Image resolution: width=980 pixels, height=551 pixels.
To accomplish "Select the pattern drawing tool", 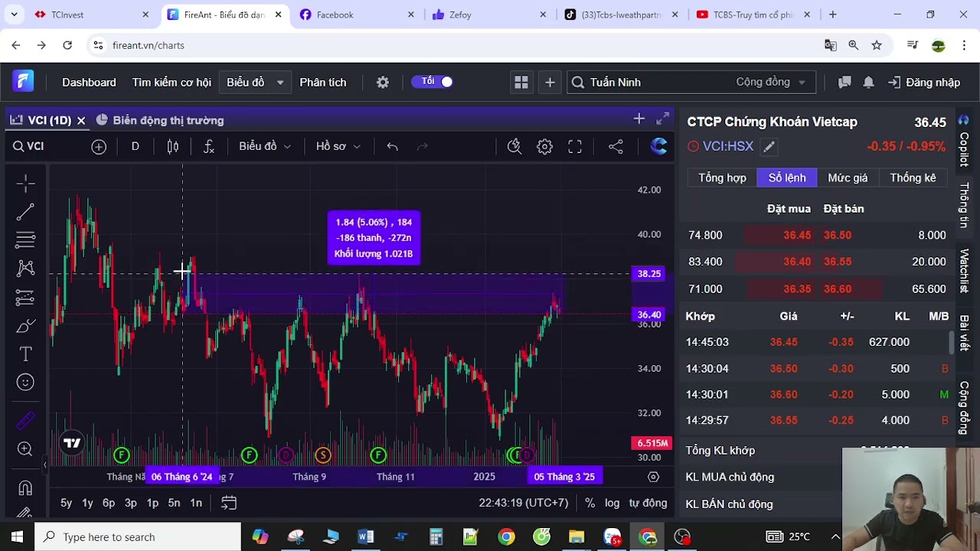I will [x=25, y=269].
